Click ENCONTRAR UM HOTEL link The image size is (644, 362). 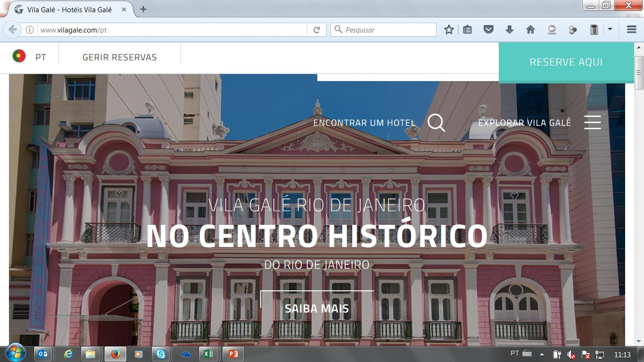364,123
